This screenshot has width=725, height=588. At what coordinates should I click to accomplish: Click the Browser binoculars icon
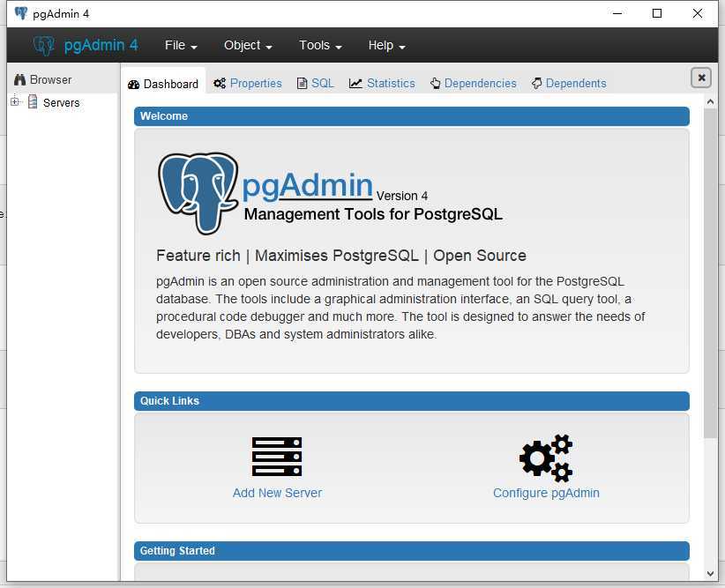point(20,80)
